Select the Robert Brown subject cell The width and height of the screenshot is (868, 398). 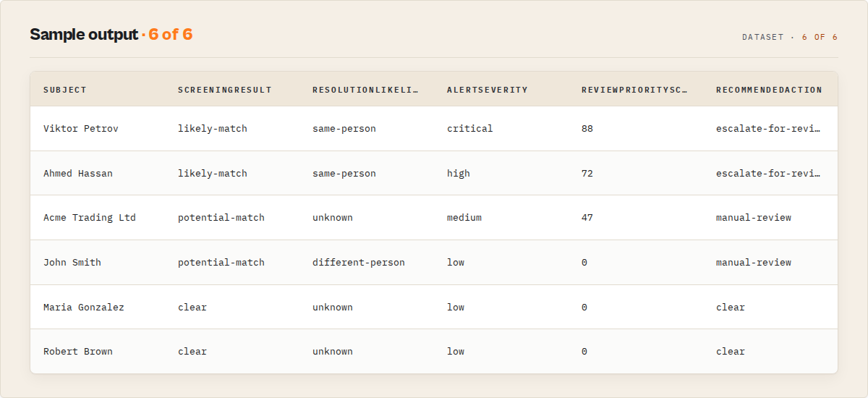[x=78, y=352]
